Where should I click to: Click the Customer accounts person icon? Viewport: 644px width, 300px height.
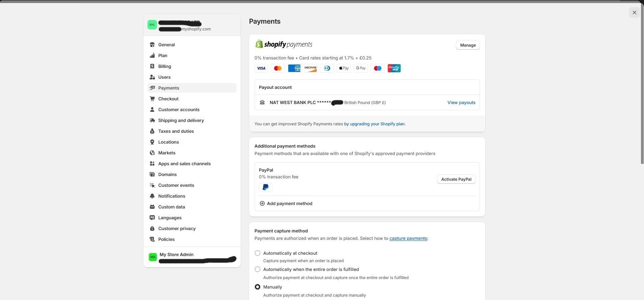point(152,109)
